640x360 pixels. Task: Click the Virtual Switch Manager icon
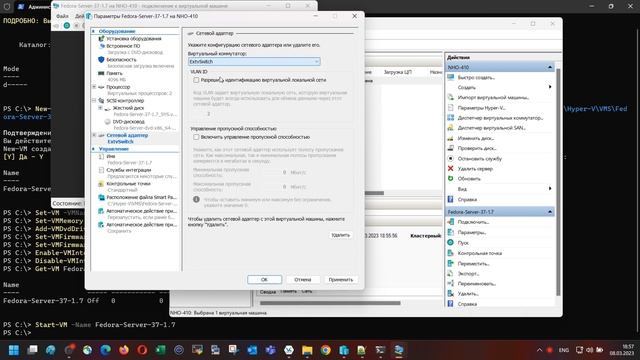451,118
